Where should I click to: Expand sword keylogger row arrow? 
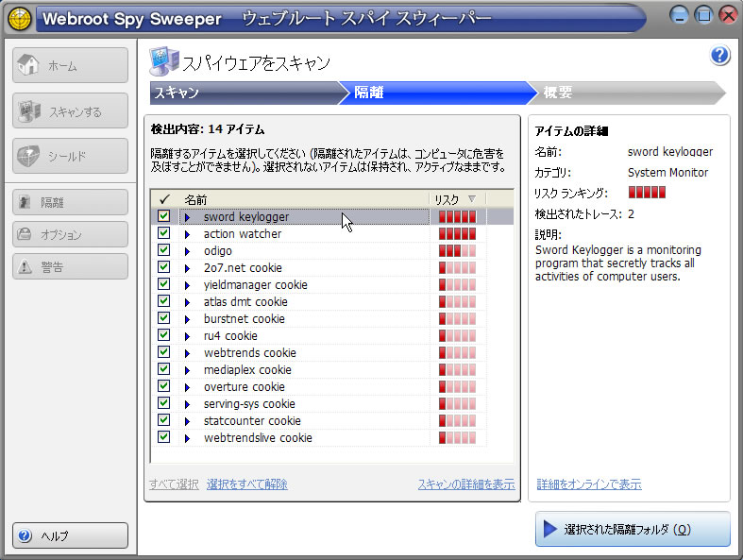click(187, 217)
